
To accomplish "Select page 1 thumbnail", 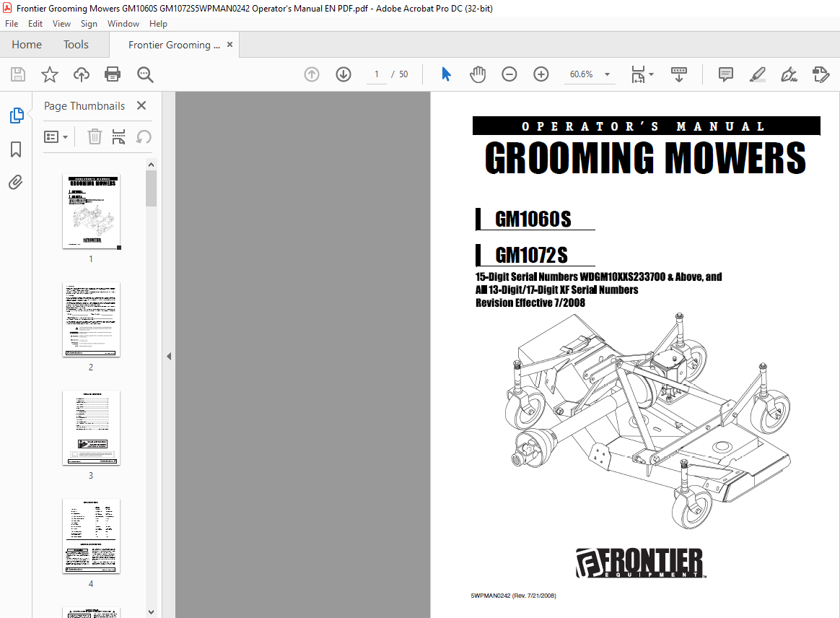I will (91, 212).
